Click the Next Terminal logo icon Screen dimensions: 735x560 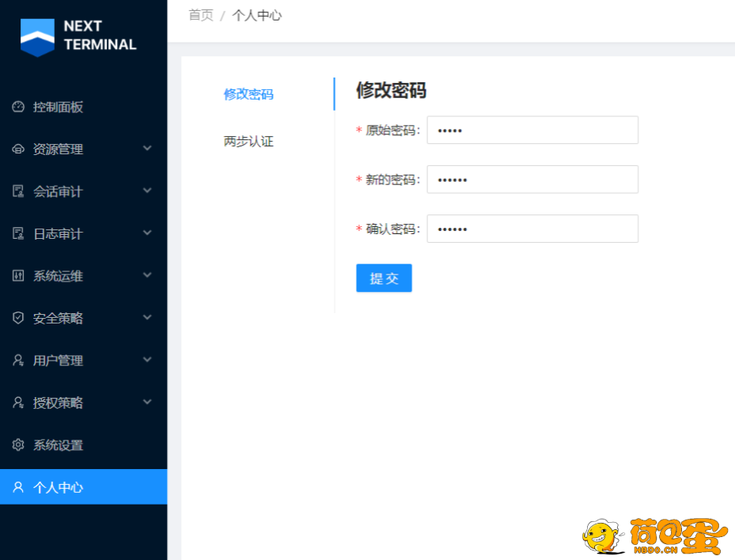point(37,37)
